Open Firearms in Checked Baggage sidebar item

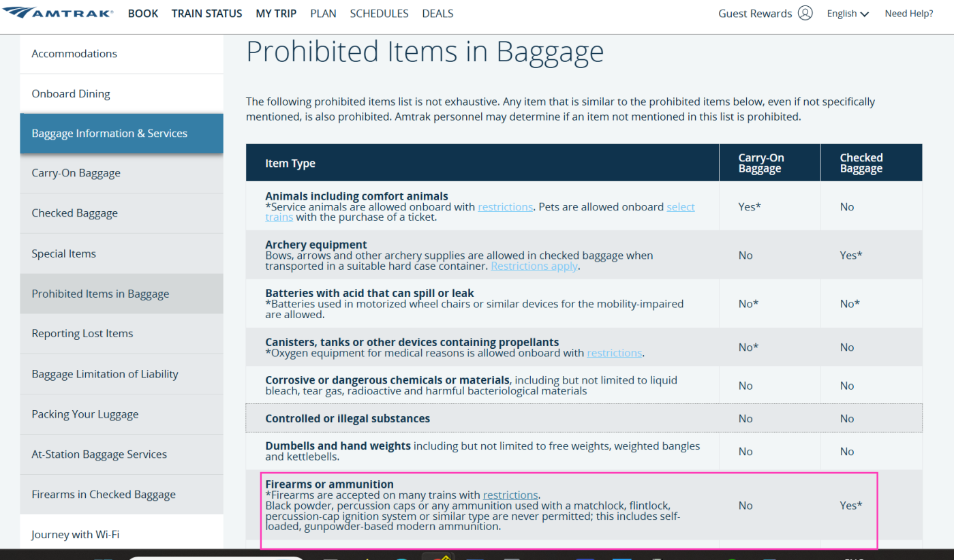coord(104,495)
